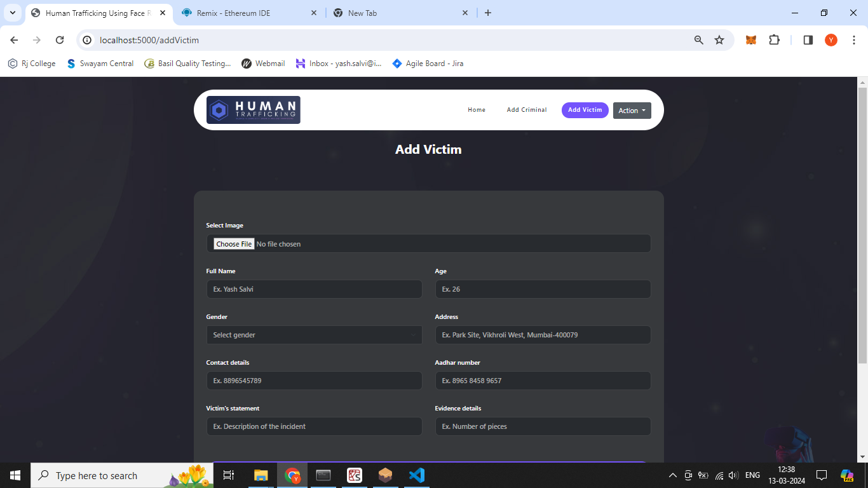Screen dimensions: 868x488
Task: Reload the page with refresh icon
Action: tap(60, 40)
